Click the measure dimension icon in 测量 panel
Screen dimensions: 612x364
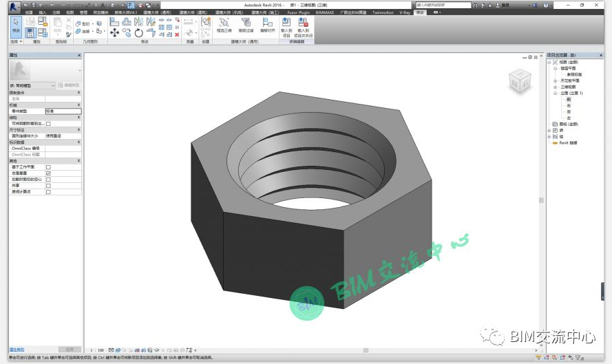pos(189,22)
